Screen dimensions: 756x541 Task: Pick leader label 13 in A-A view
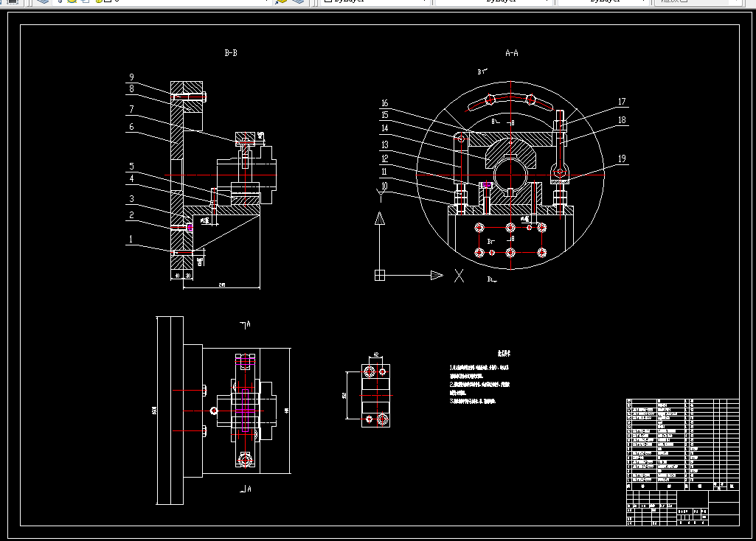pos(384,144)
